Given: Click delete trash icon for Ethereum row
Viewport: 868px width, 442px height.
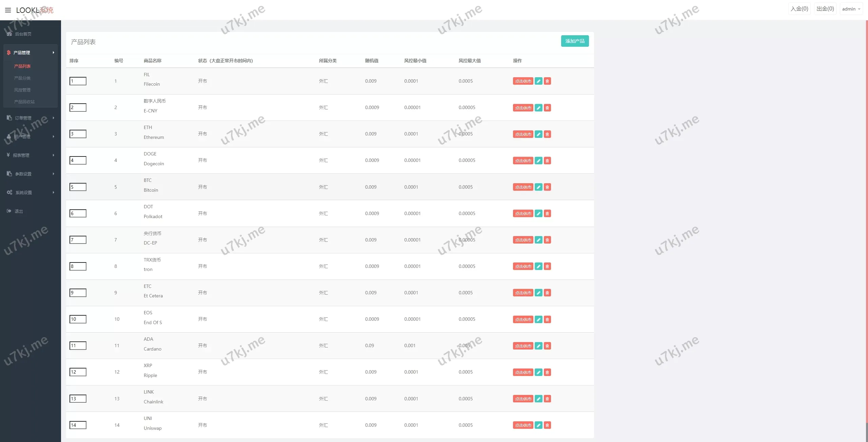Looking at the screenshot, I should tap(547, 134).
